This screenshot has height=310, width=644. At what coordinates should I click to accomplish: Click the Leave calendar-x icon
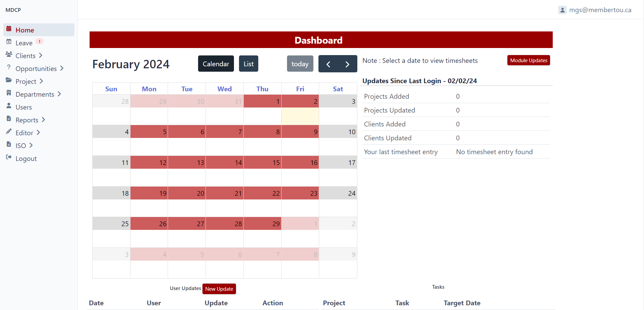(x=9, y=42)
